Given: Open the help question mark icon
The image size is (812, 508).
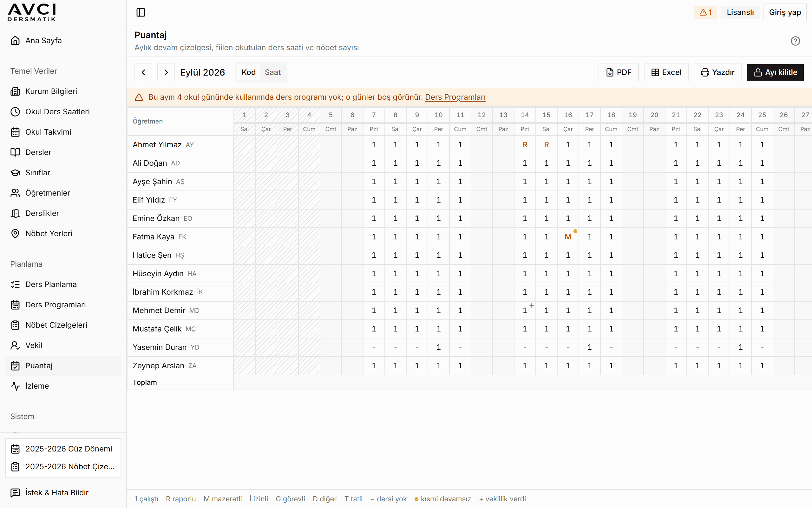Looking at the screenshot, I should pyautogui.click(x=795, y=41).
